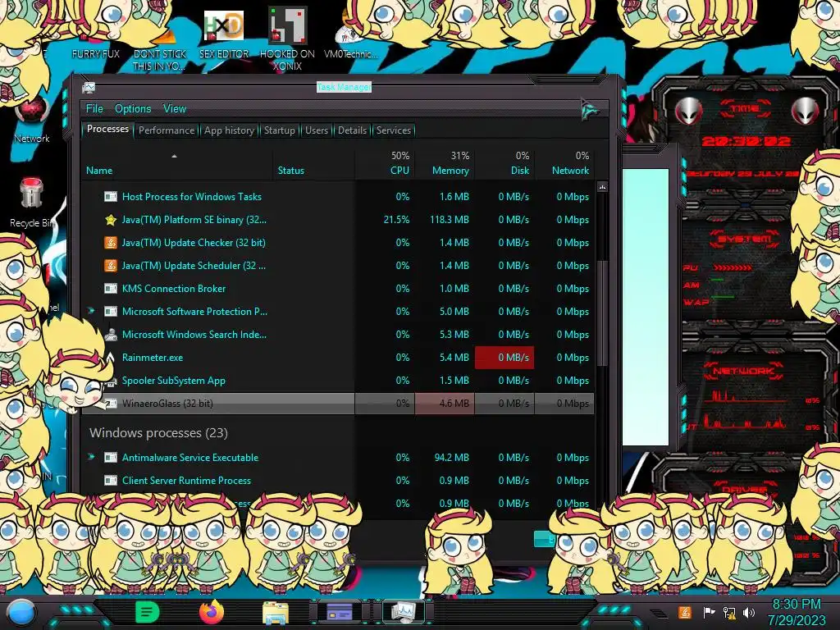Open the Recycle Bin desktop icon

coord(32,203)
